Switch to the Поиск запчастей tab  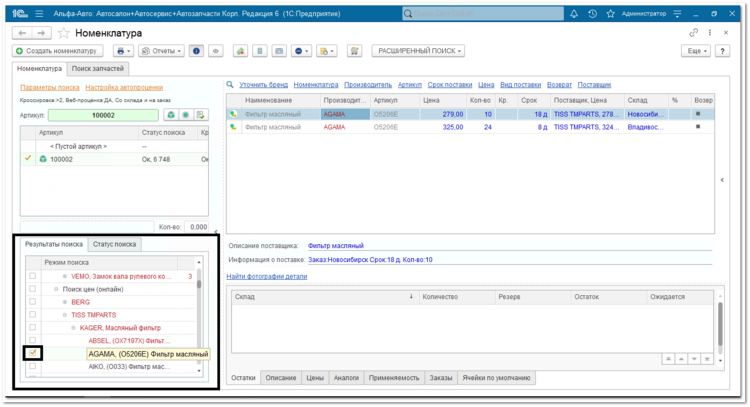coord(98,68)
